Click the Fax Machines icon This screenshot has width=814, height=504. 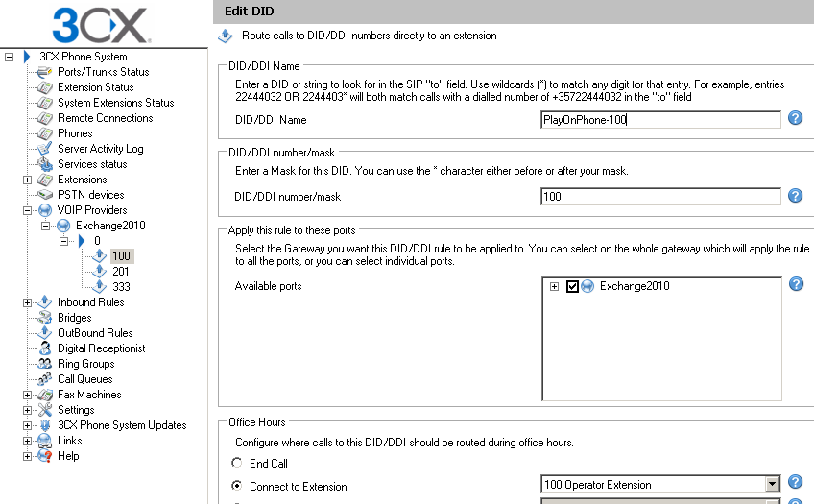pyautogui.click(x=45, y=395)
